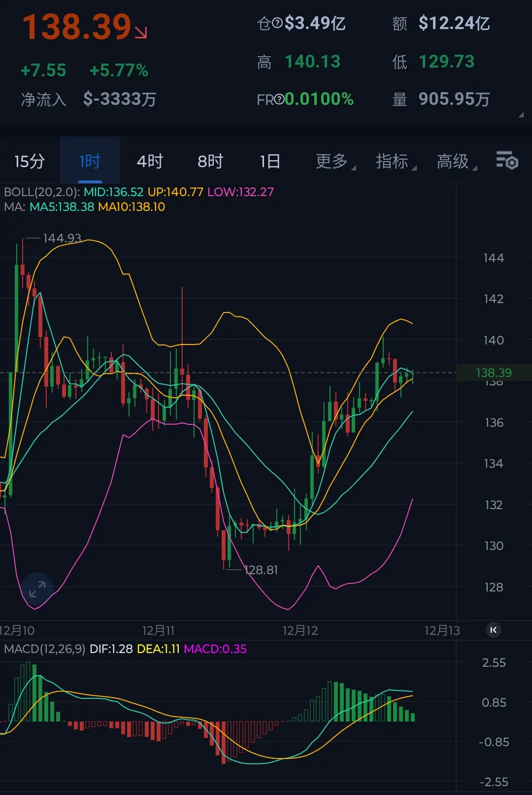
Task: Tap the fullscreen expand chart icon
Action: [x=37, y=589]
